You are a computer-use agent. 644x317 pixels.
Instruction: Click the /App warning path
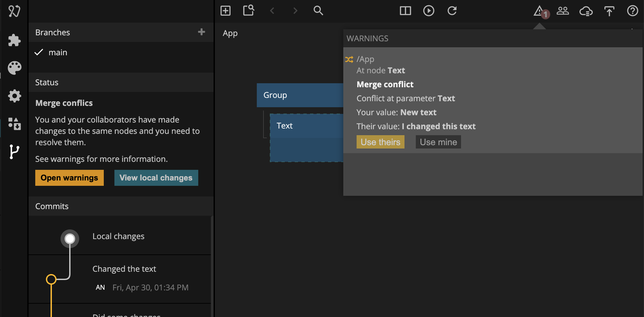pos(365,59)
